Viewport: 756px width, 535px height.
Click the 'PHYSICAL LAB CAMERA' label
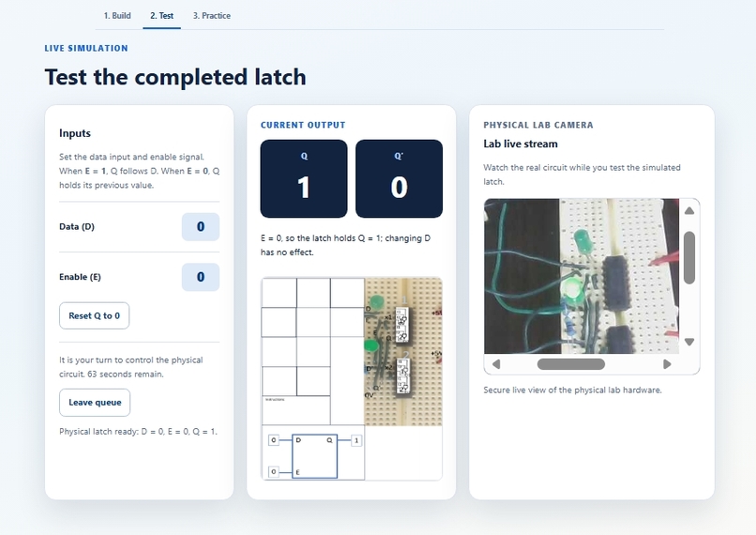pyautogui.click(x=538, y=125)
